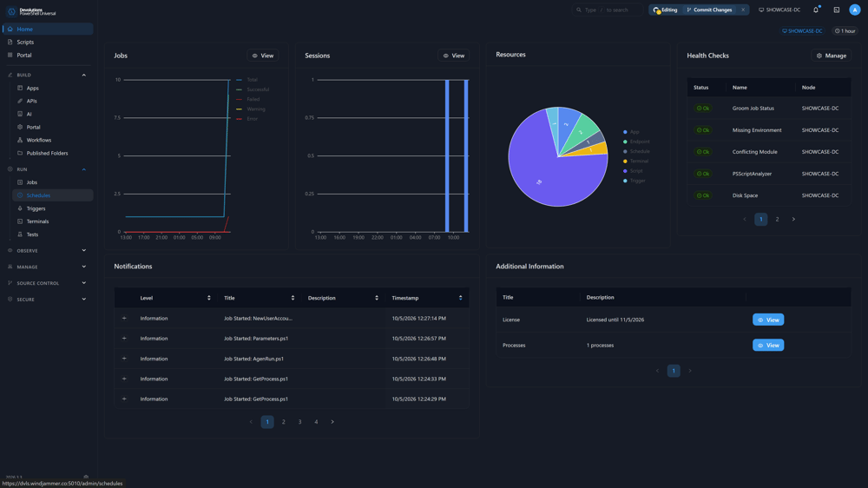868x488 pixels.
Task: Collapse the BUILD section
Action: tap(83, 75)
